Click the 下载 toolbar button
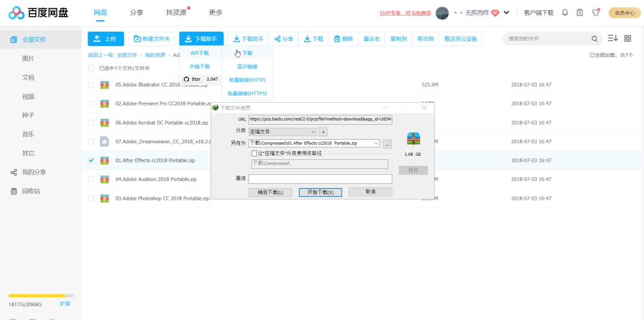Screen dimensions: 644x320 tap(314, 39)
